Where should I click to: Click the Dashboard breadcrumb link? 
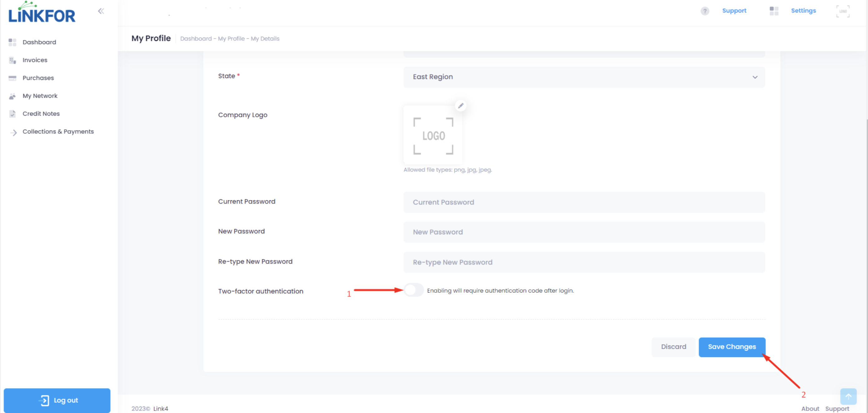click(x=196, y=38)
